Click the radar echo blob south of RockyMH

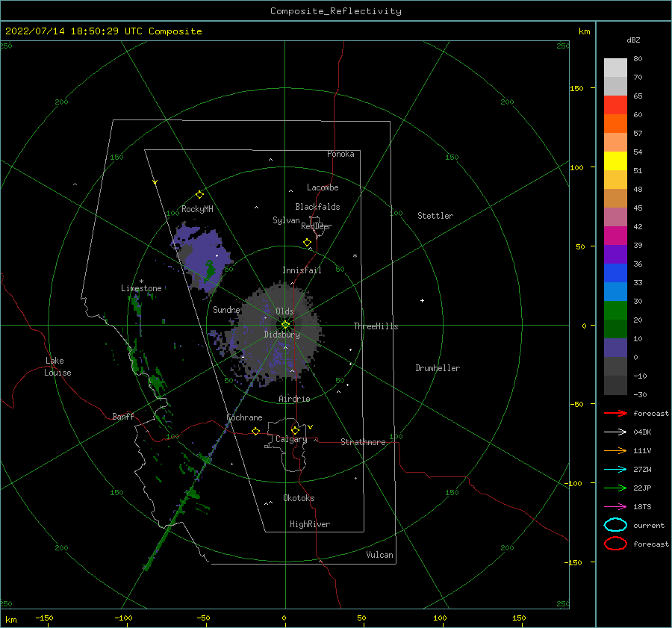click(x=202, y=258)
